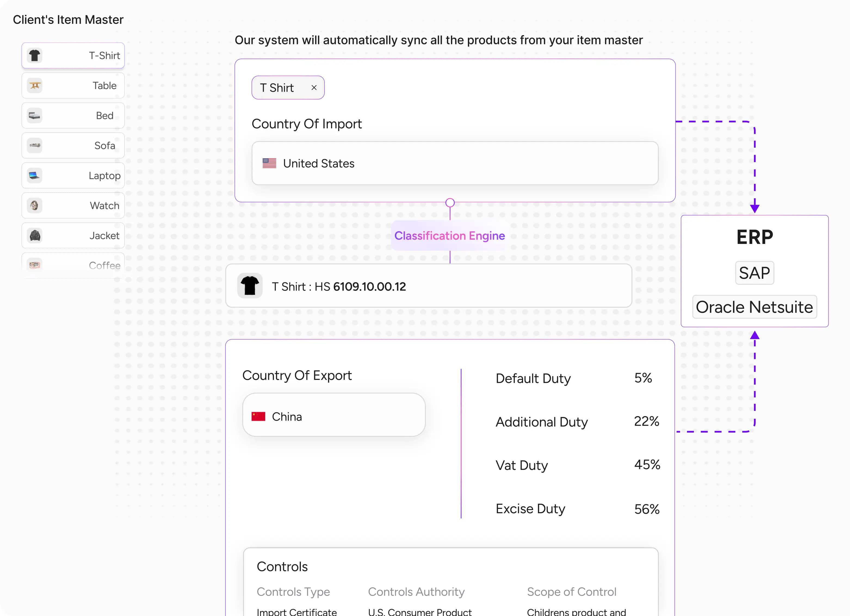Click the Bed item icon
850x616 pixels.
35,115
